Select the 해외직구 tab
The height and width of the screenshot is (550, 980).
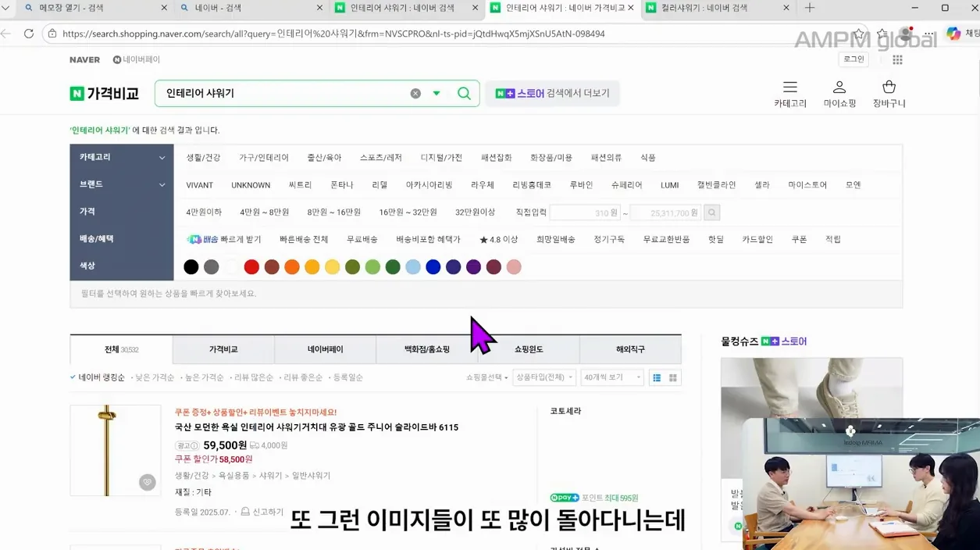630,349
